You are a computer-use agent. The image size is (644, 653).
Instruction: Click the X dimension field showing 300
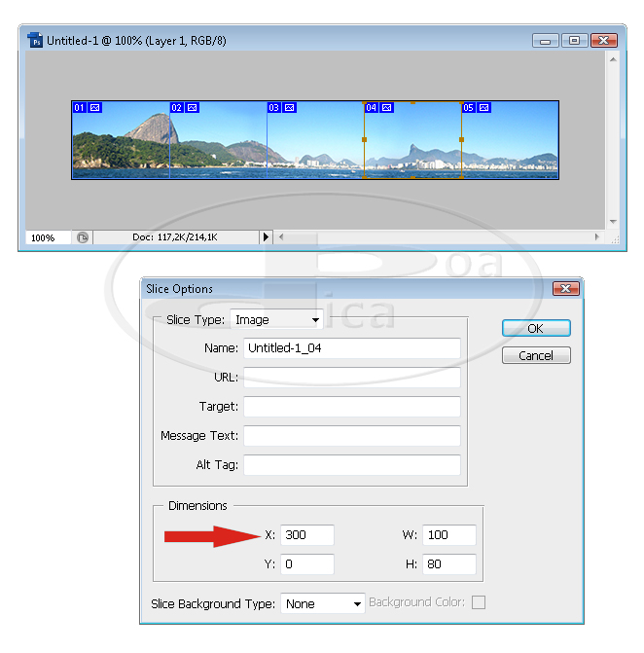coord(307,534)
